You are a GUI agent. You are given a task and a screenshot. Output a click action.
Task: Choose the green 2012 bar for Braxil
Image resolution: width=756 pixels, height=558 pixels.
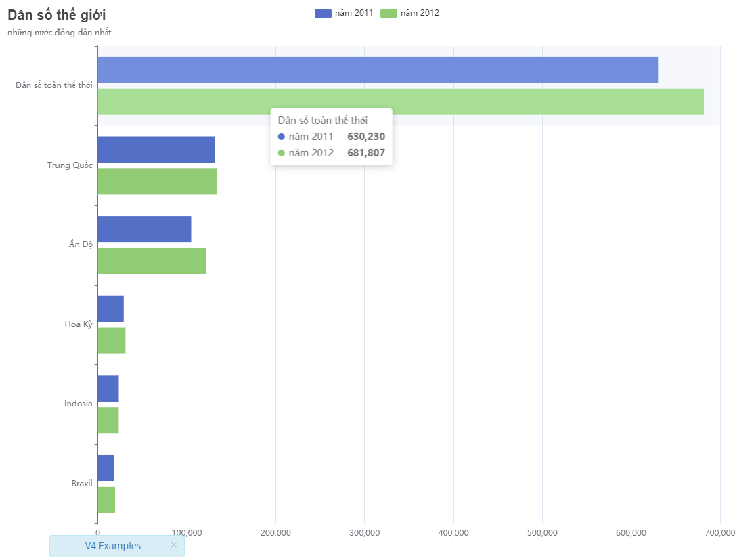tap(106, 500)
